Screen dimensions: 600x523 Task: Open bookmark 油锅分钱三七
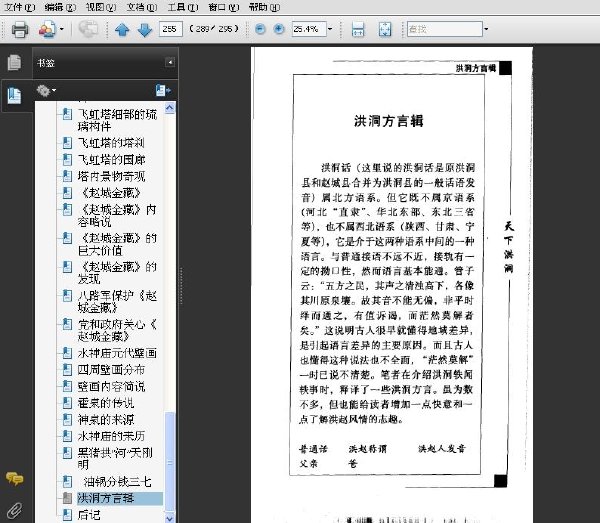point(117,482)
